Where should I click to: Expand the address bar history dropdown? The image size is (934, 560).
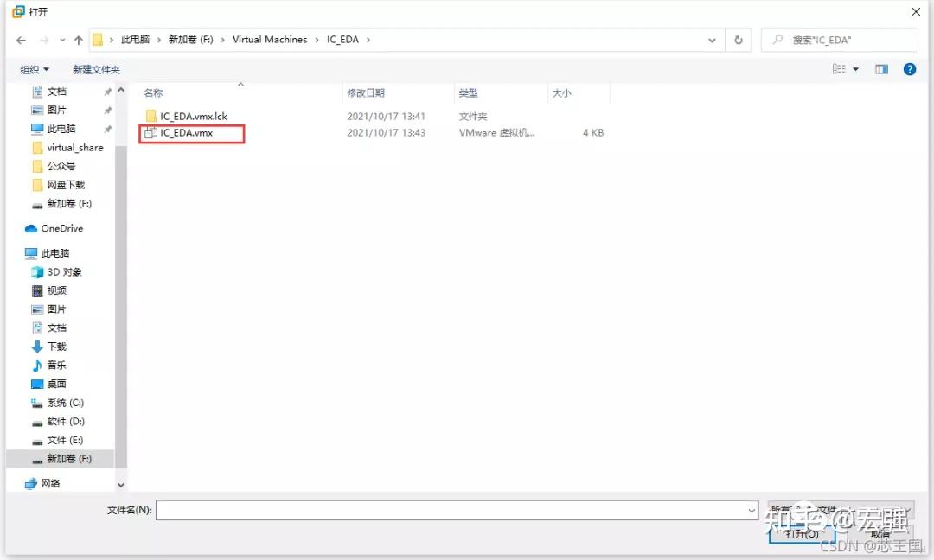(712, 40)
